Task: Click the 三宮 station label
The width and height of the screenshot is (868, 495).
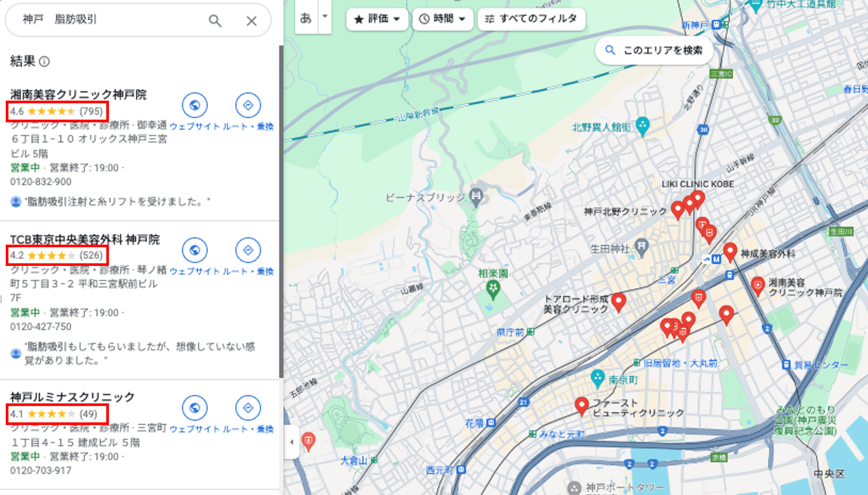Action: tap(666, 280)
